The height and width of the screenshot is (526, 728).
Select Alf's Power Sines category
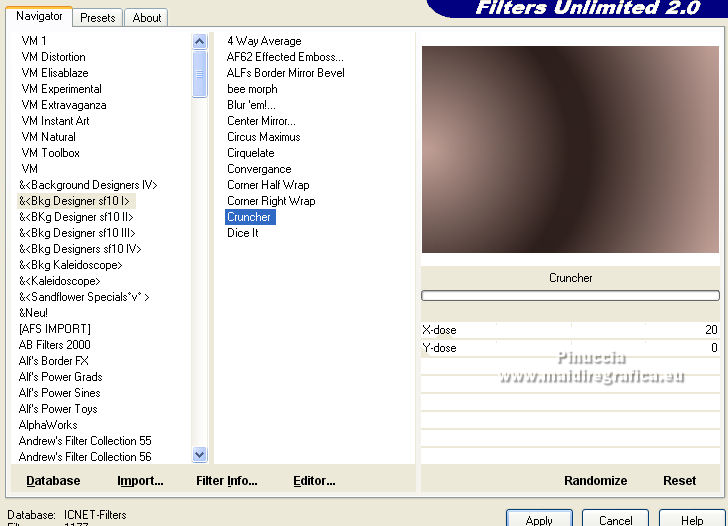click(59, 393)
